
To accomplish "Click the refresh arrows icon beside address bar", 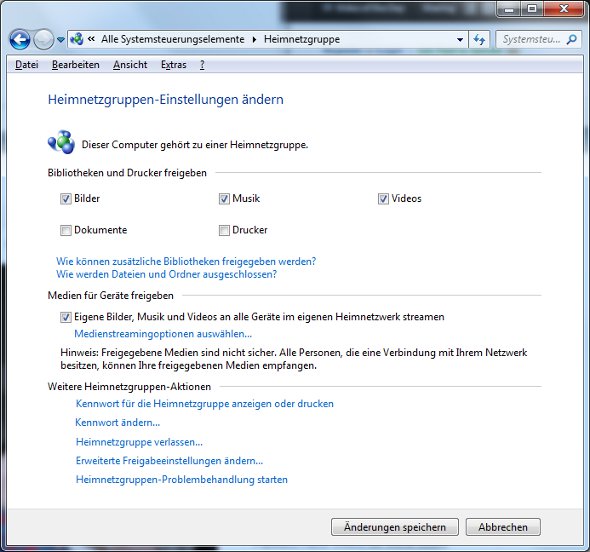I will click(479, 40).
